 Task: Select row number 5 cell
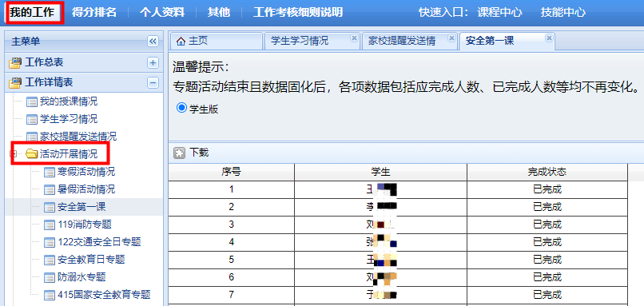click(x=231, y=259)
